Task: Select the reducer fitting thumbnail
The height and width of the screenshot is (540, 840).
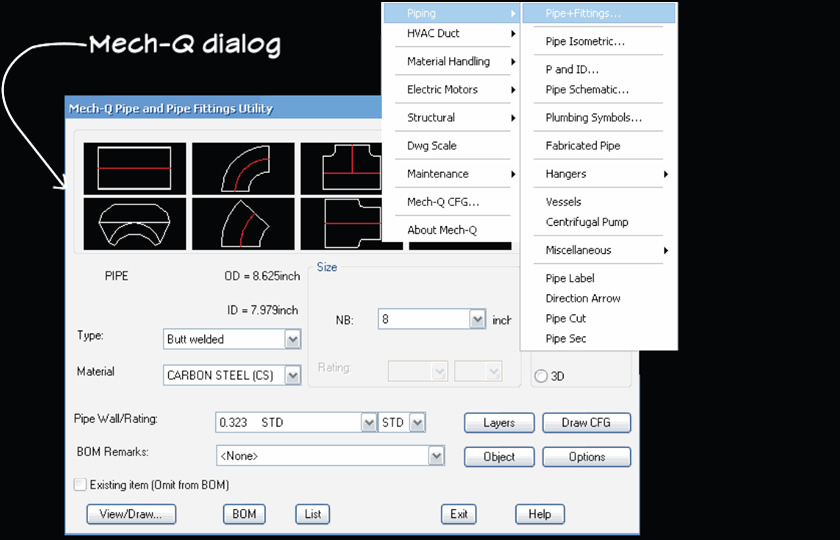Action: click(341, 223)
